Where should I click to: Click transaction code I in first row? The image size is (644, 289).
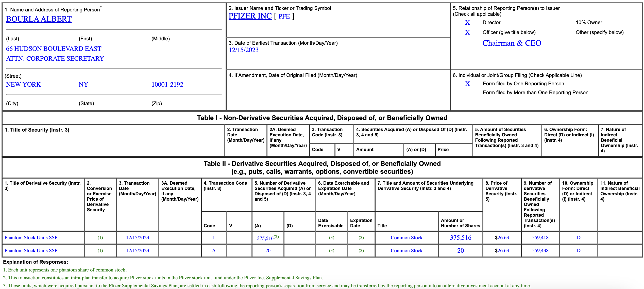tap(214, 238)
